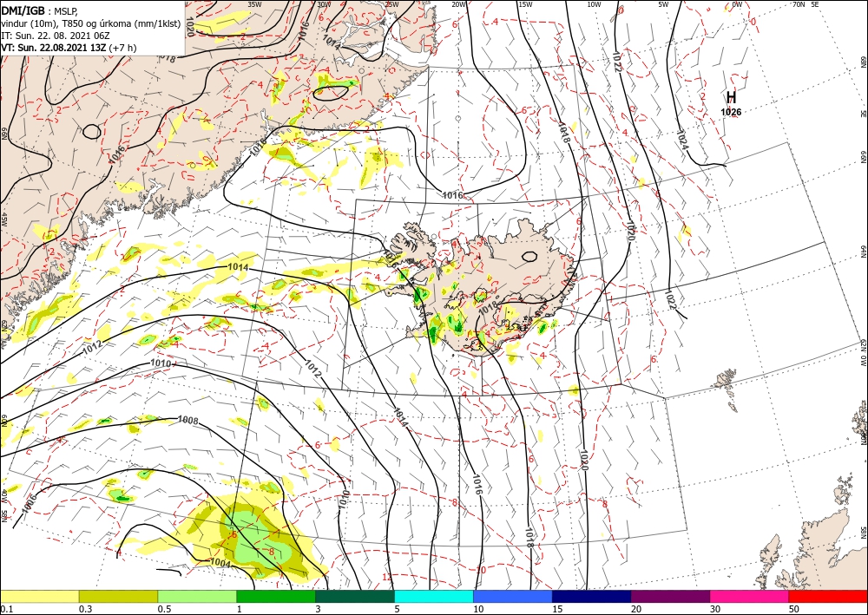Click the legend value 15
This screenshot has height=615, width=868.
(x=557, y=610)
